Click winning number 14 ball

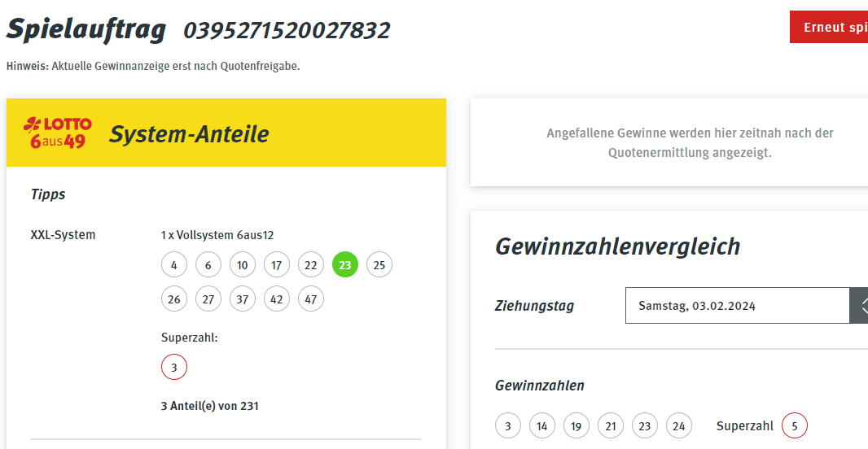coord(542,425)
